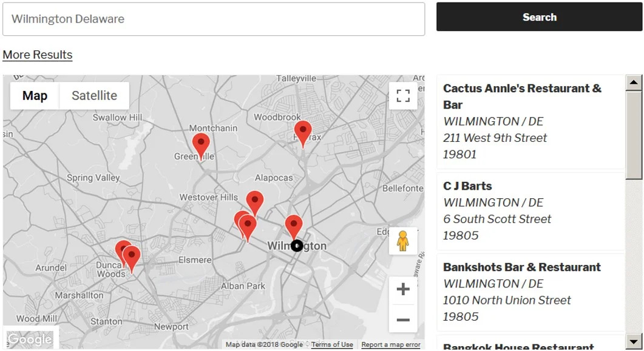Zoom out with the minus icon
This screenshot has width=644, height=351.
pyautogui.click(x=403, y=319)
